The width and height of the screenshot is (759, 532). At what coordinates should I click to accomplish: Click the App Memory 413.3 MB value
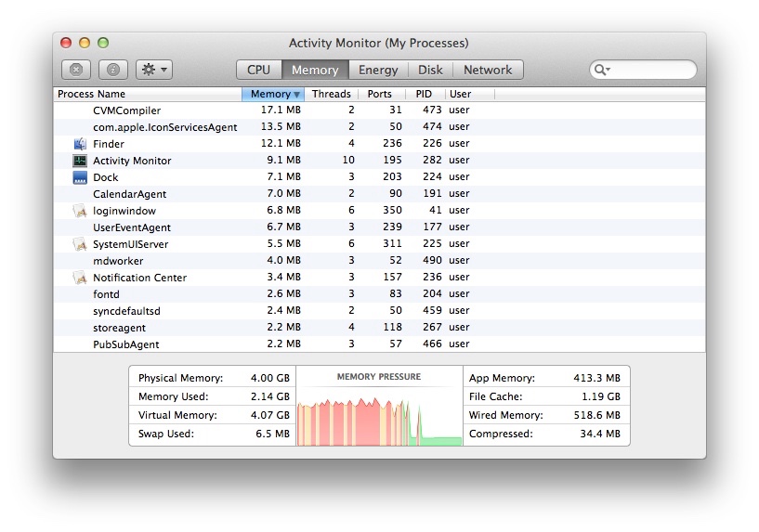pos(596,378)
